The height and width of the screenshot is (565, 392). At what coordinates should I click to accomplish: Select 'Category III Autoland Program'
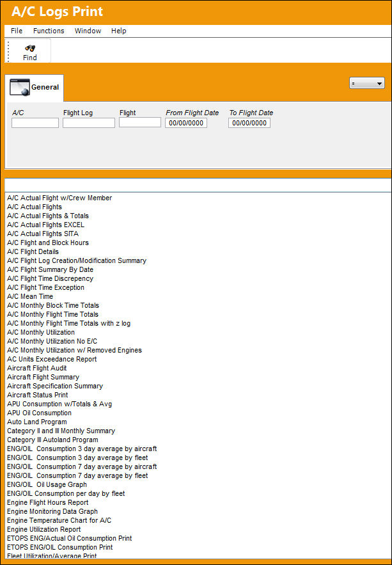click(x=52, y=440)
